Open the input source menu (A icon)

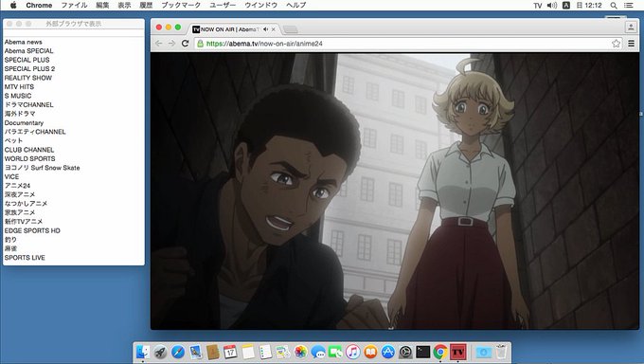pos(566,6)
